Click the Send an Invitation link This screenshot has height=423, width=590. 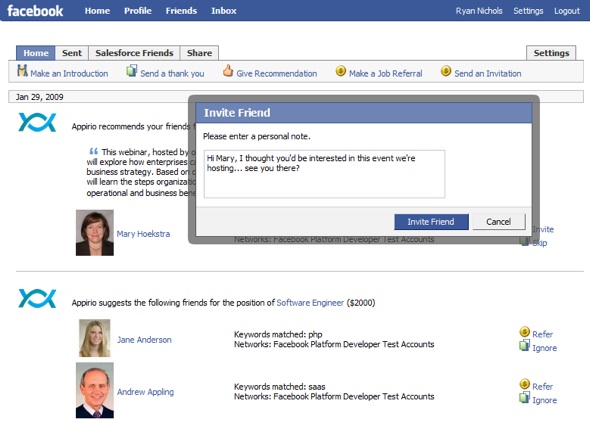tap(488, 73)
